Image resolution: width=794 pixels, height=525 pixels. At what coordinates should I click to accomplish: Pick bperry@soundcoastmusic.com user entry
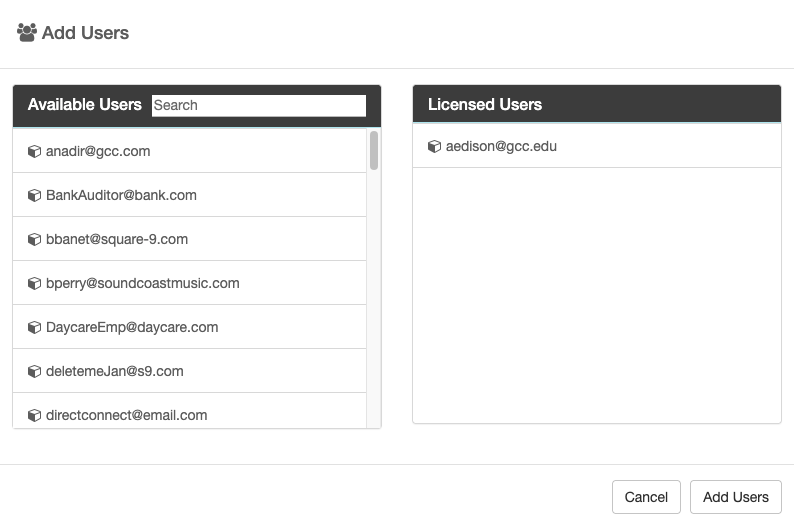click(x=143, y=284)
